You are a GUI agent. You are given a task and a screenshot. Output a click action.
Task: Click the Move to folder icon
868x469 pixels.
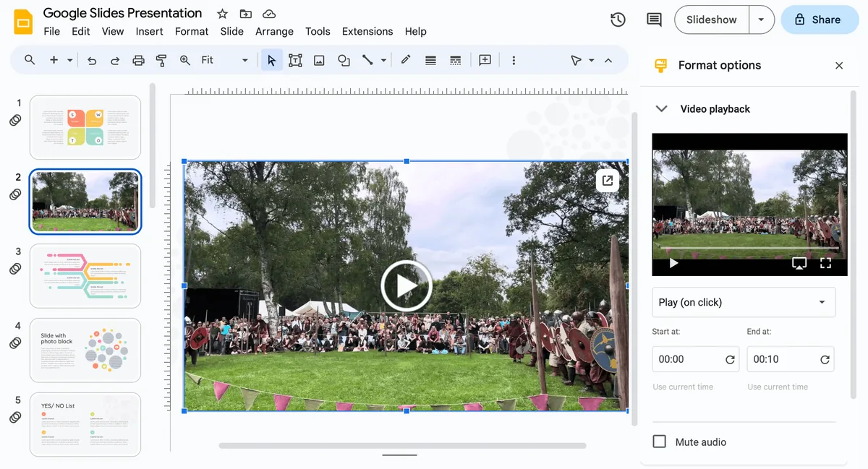(246, 14)
